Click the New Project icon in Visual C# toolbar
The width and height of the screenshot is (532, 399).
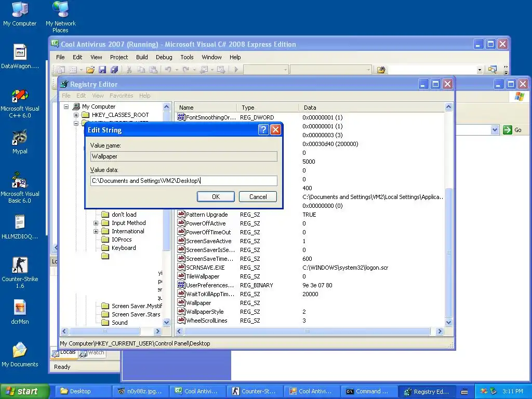pyautogui.click(x=61, y=70)
